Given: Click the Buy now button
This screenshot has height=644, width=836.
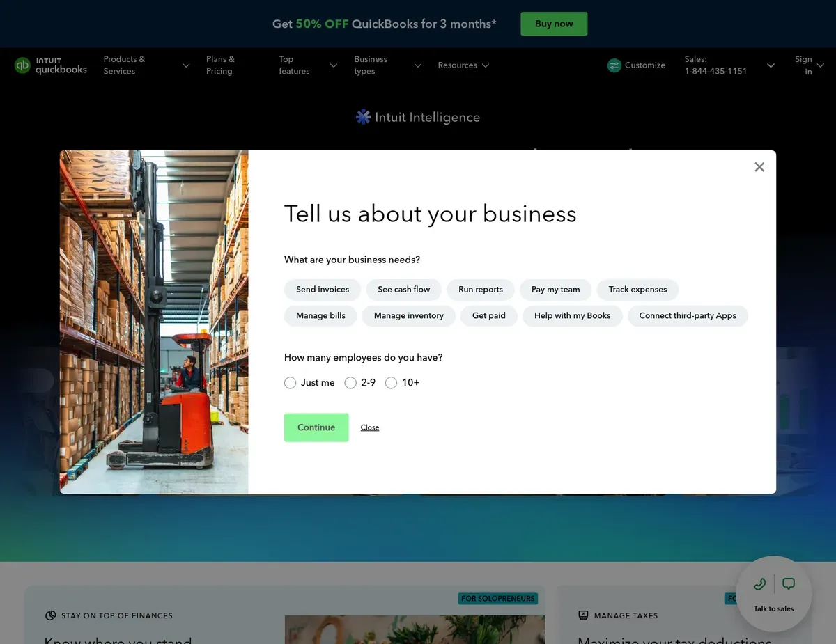Looking at the screenshot, I should coord(554,24).
